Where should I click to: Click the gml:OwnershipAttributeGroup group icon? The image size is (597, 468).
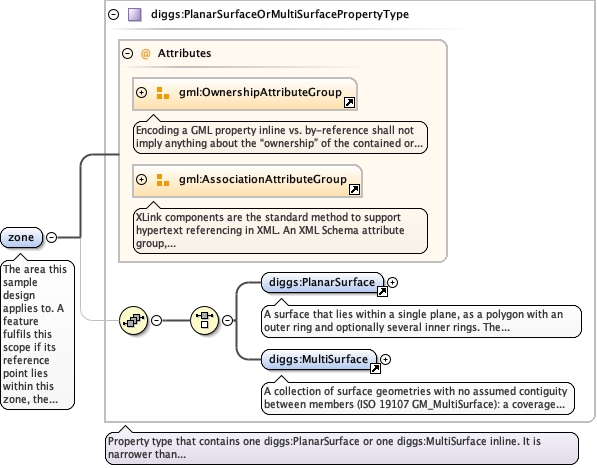(x=163, y=93)
